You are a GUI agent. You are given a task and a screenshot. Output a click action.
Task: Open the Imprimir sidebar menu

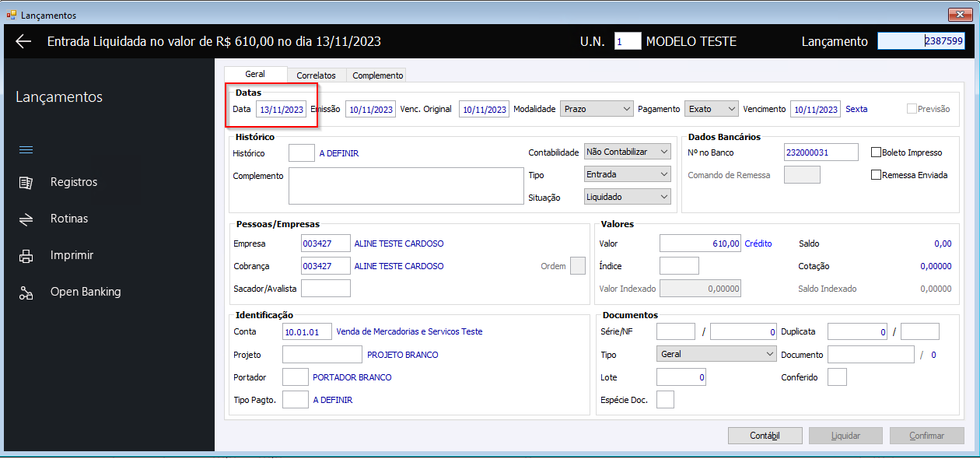point(72,255)
